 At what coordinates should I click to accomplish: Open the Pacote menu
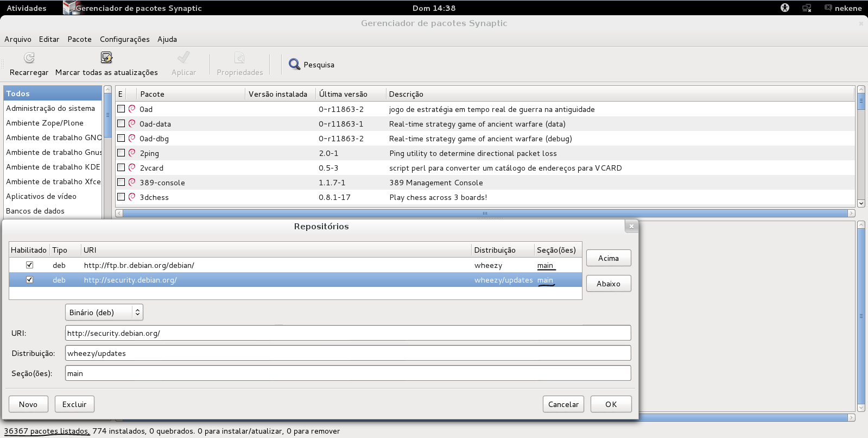(x=79, y=39)
